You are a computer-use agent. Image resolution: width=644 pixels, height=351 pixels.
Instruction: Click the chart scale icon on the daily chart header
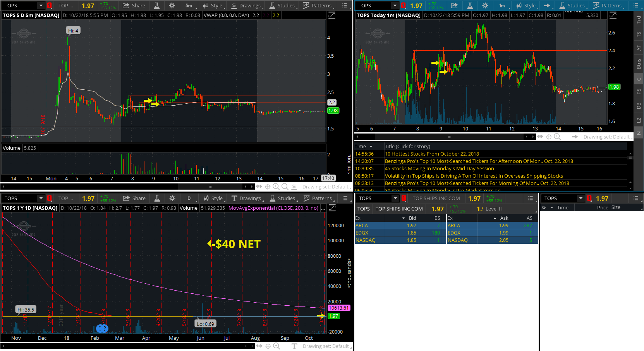pyautogui.click(x=332, y=208)
